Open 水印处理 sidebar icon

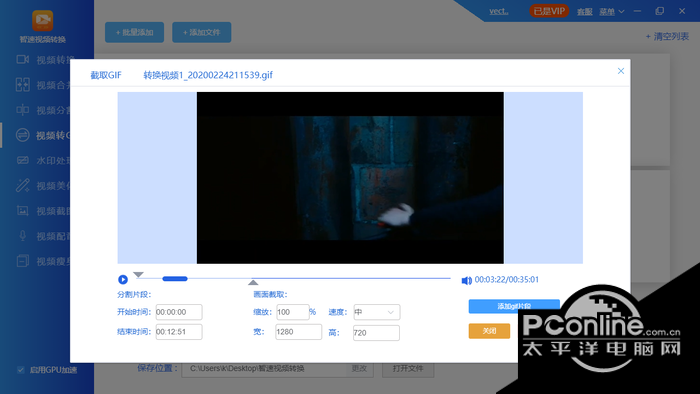tap(22, 160)
